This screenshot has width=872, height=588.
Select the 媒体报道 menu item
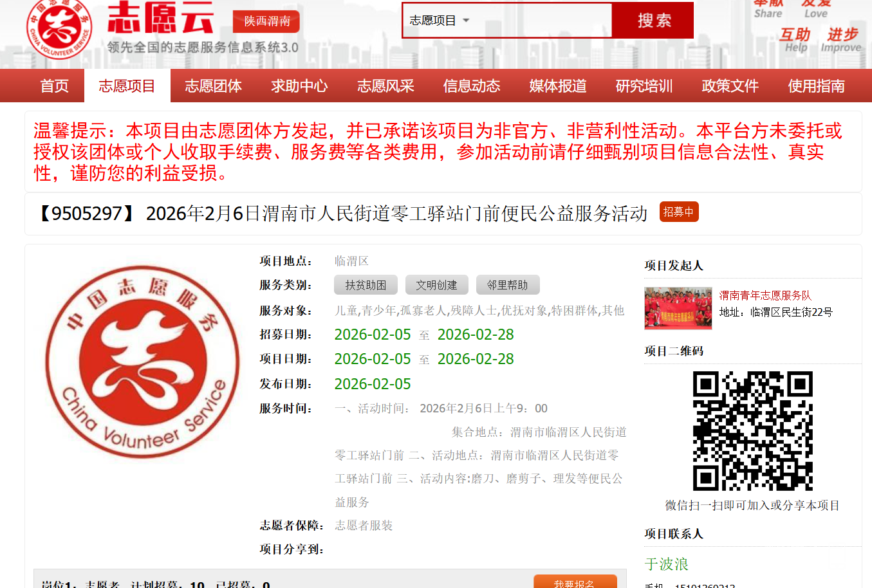[x=557, y=86]
